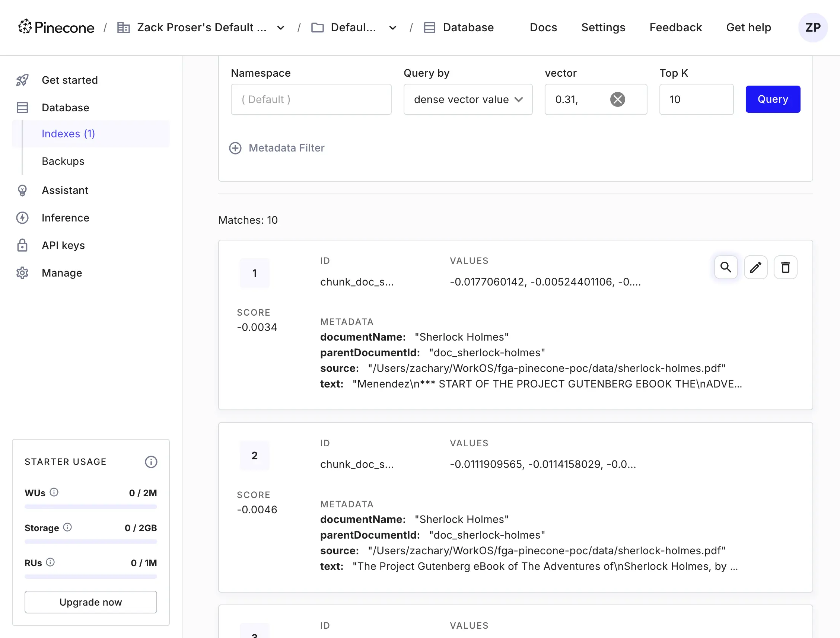The width and height of the screenshot is (840, 638).
Task: Click the Assistant lightbulb icon
Action: [22, 190]
